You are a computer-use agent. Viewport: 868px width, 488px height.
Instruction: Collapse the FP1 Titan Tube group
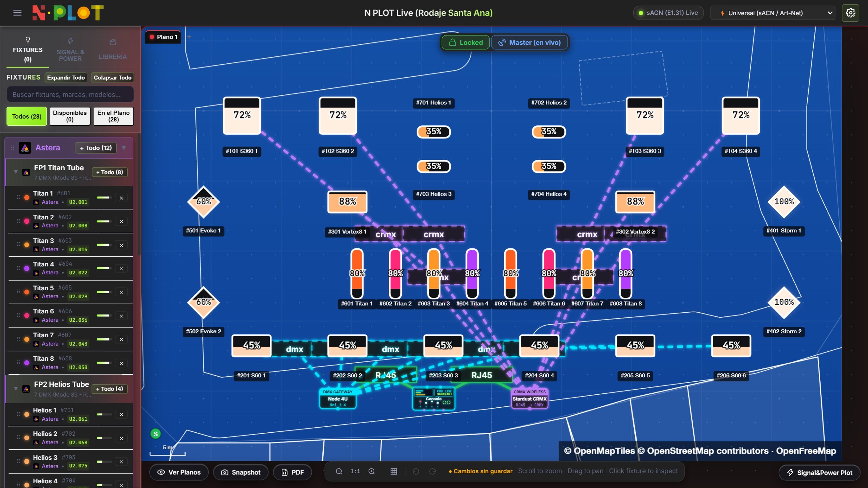click(16, 172)
